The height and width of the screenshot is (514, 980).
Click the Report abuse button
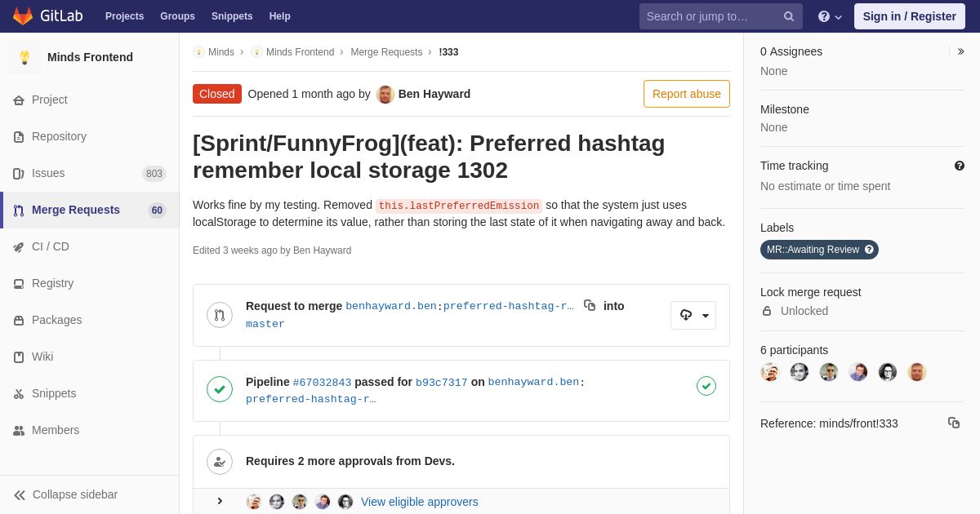coord(687,94)
